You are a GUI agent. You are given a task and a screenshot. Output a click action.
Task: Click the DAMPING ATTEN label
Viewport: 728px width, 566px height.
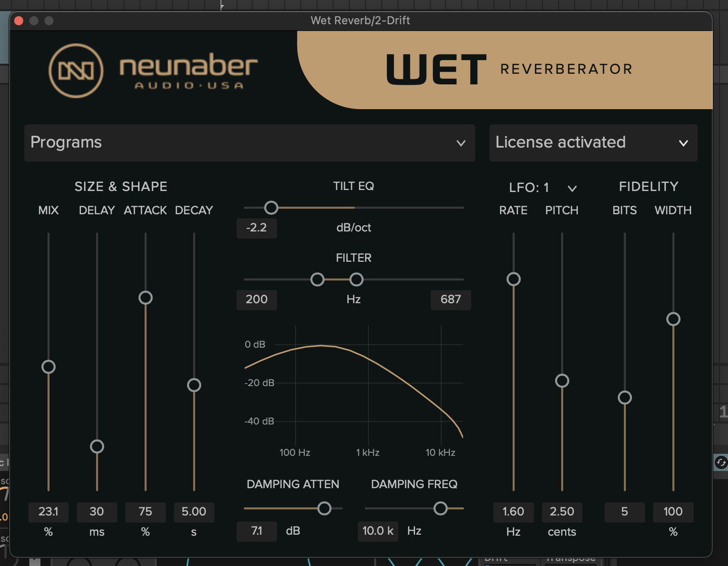(293, 484)
